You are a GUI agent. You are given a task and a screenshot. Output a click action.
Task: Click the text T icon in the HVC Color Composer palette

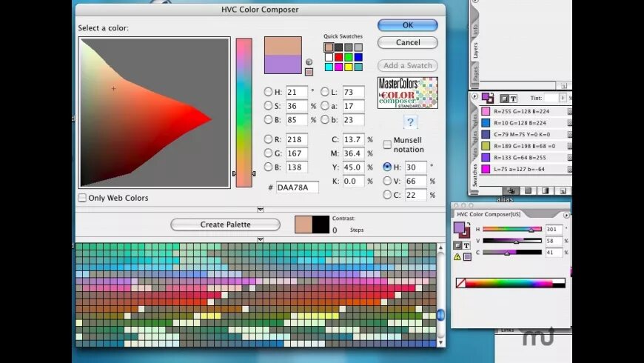[x=466, y=245]
